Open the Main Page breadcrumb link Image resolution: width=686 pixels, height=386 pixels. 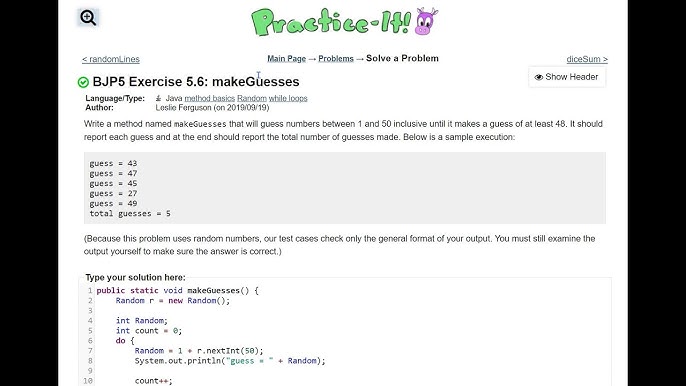coord(287,59)
